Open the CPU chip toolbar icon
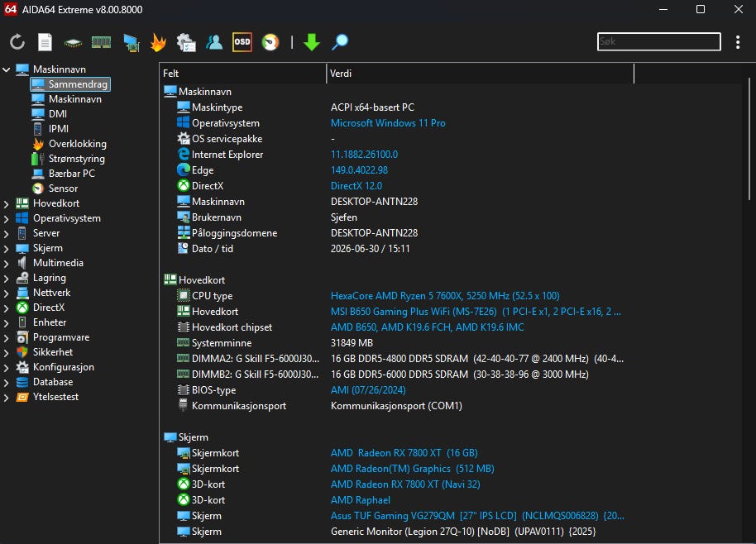 pos(73,43)
